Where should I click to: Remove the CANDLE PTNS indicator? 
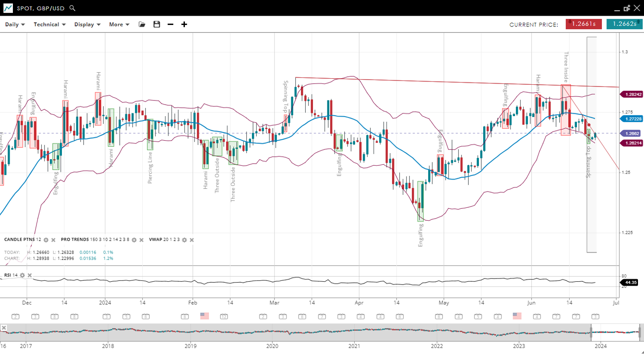pos(53,240)
